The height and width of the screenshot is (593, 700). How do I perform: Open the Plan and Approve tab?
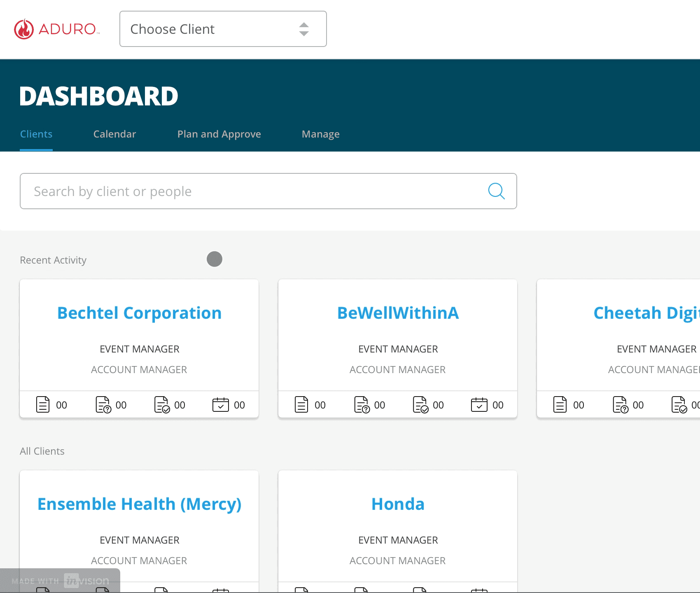coord(219,134)
